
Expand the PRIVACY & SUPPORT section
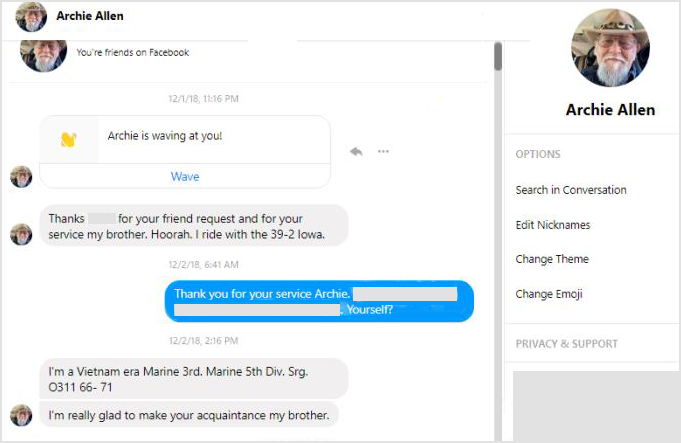click(x=566, y=344)
